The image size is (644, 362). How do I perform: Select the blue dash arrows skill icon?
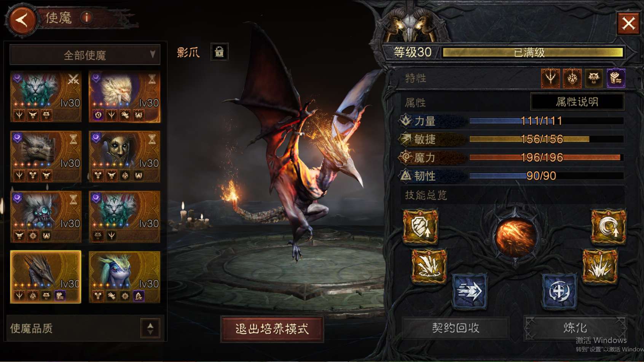point(469,292)
